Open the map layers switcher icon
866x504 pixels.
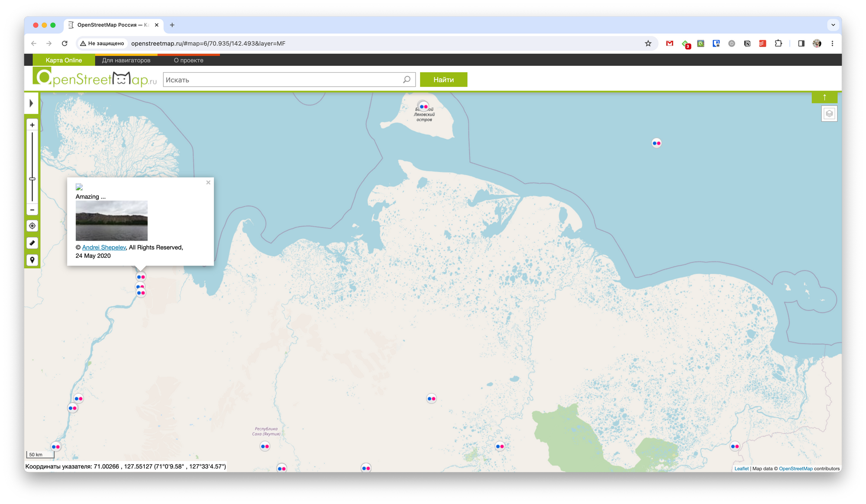click(x=829, y=114)
